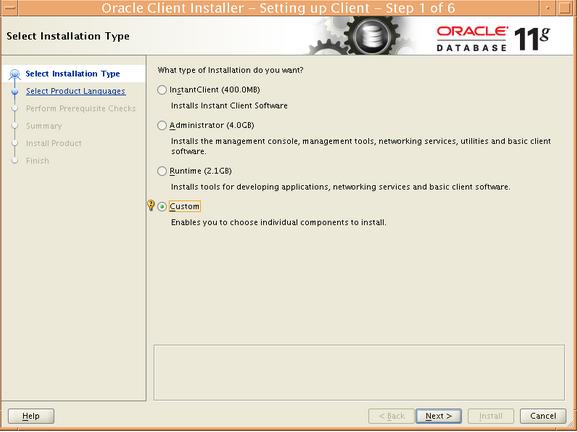Choose the Administrator (4.0GB) installation option
Image resolution: width=577 pixels, height=432 pixels.
162,125
